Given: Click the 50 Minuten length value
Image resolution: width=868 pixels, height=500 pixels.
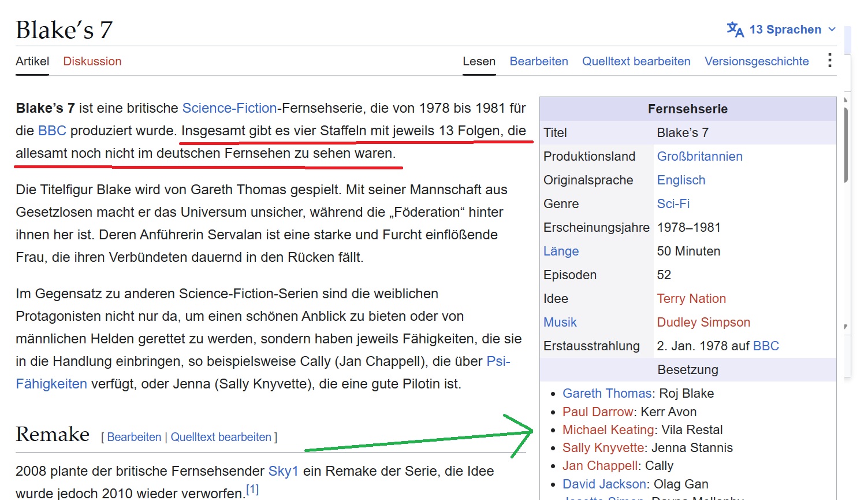Looking at the screenshot, I should point(688,251).
